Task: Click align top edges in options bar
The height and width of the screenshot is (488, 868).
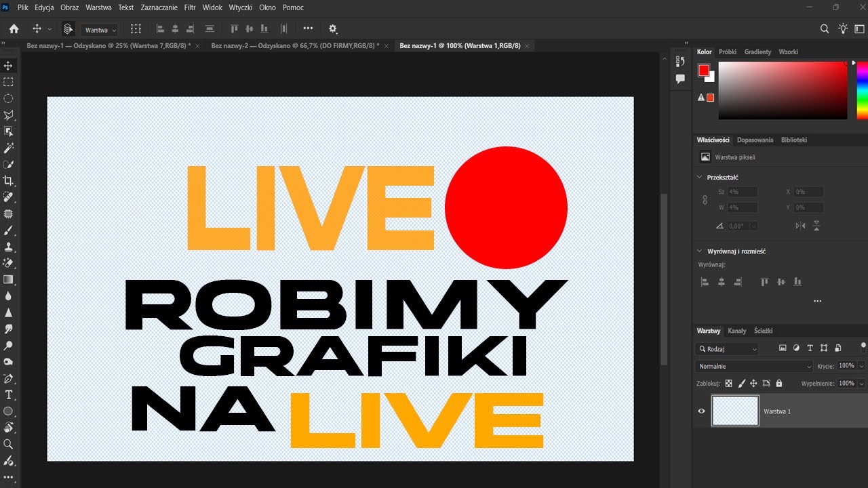Action: 235,28
